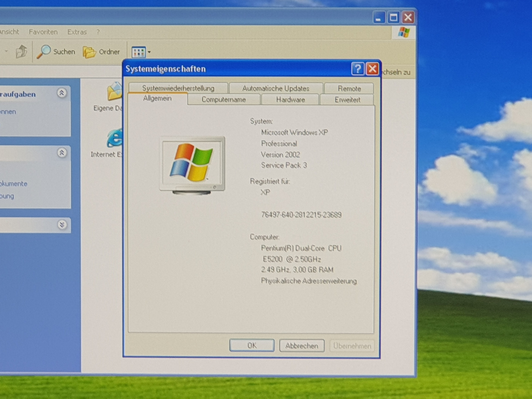
Task: Collapse the second sidebar panel
Action: (62, 153)
